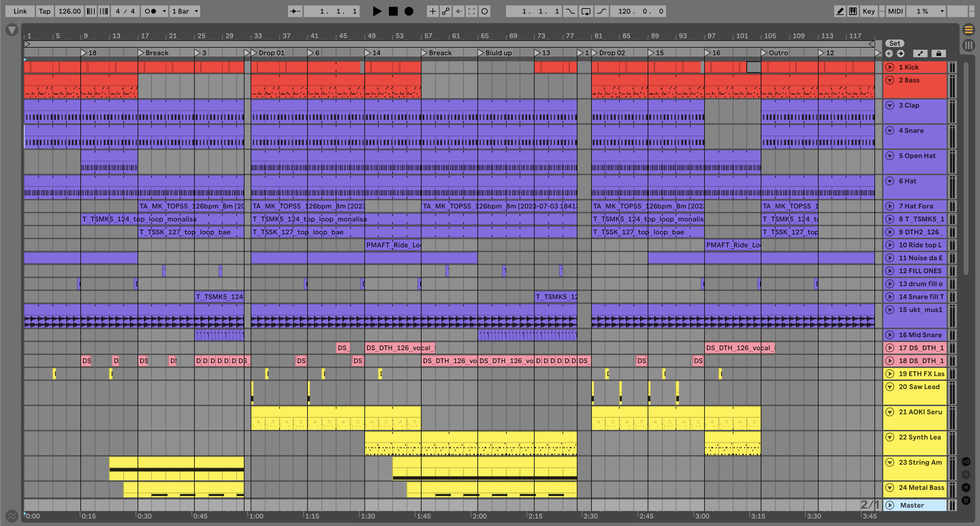Click the Set locator button

point(895,43)
